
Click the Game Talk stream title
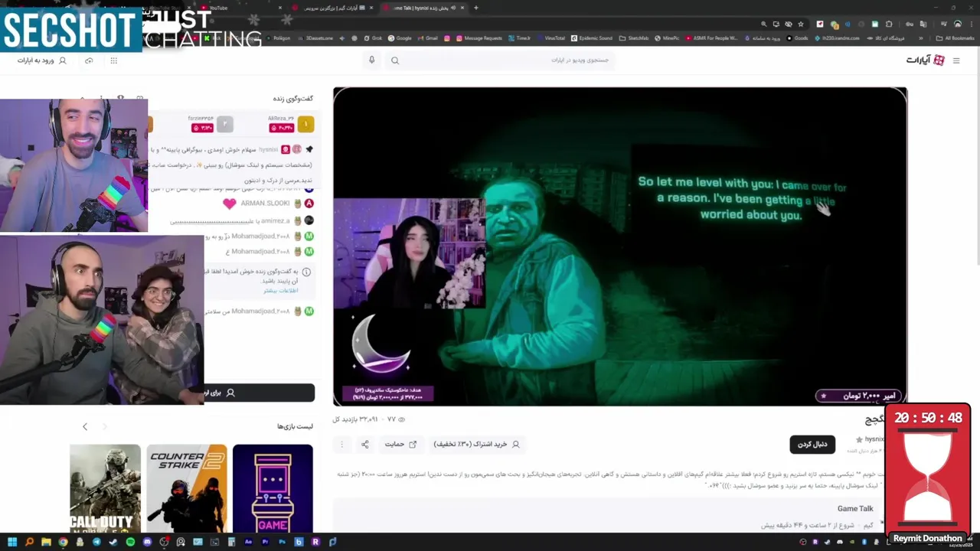[x=855, y=509]
